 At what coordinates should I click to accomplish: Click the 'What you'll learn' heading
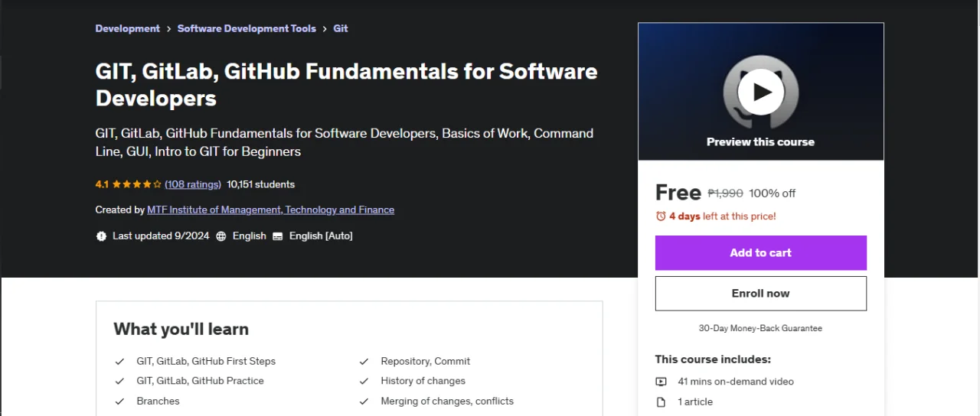tap(181, 330)
